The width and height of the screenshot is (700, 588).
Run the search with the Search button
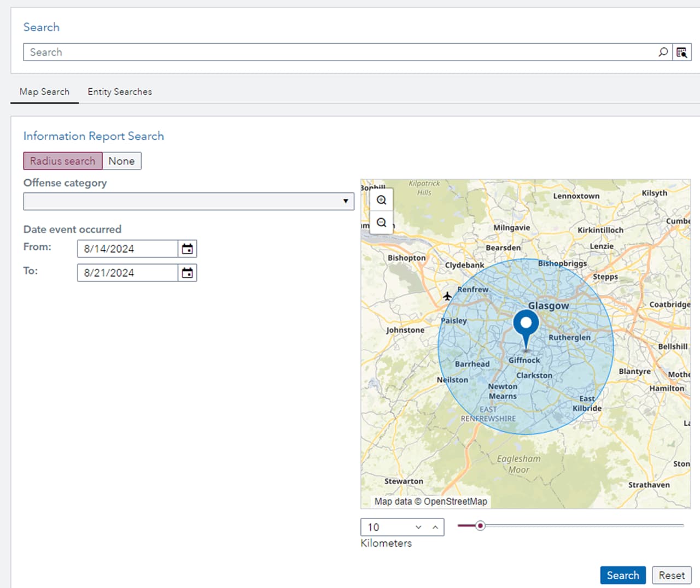(x=622, y=575)
